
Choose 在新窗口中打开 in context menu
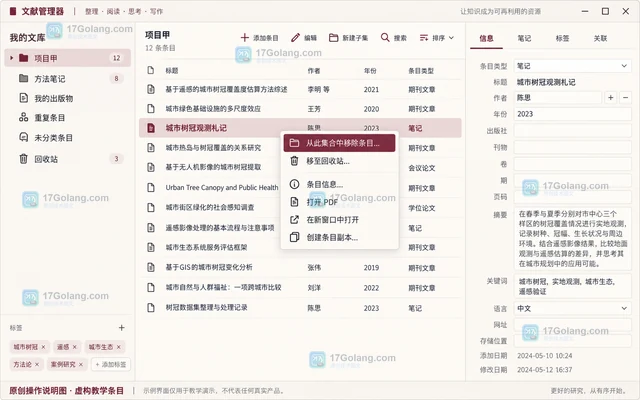[x=339, y=220]
